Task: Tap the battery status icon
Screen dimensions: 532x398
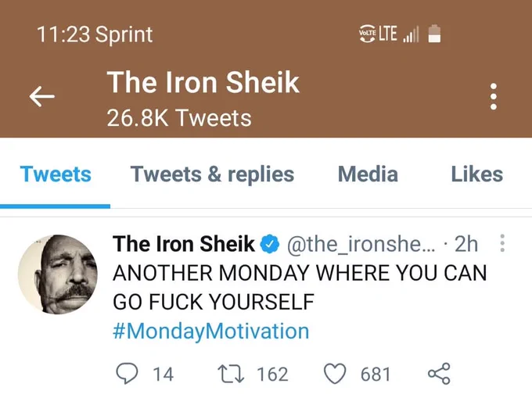Action: [434, 34]
